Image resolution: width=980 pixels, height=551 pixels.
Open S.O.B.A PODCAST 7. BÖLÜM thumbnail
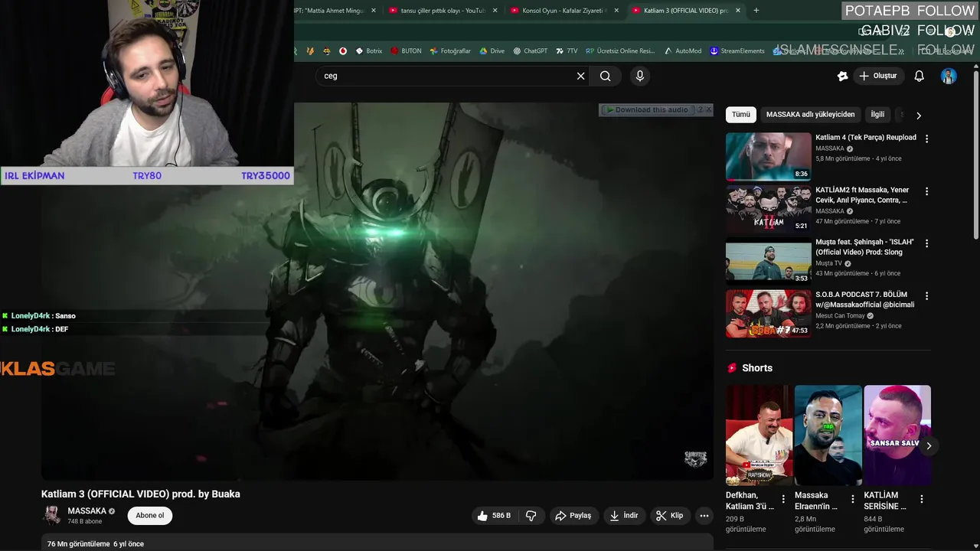[x=768, y=313]
